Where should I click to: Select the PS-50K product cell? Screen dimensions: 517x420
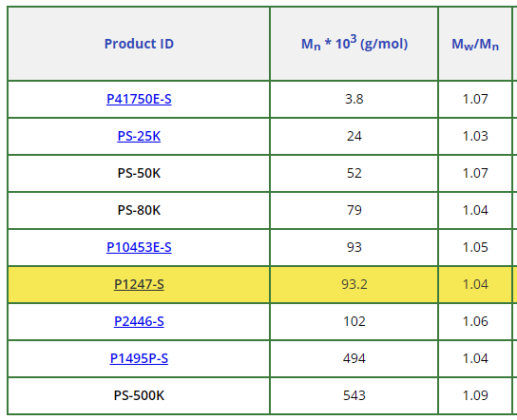tap(139, 173)
